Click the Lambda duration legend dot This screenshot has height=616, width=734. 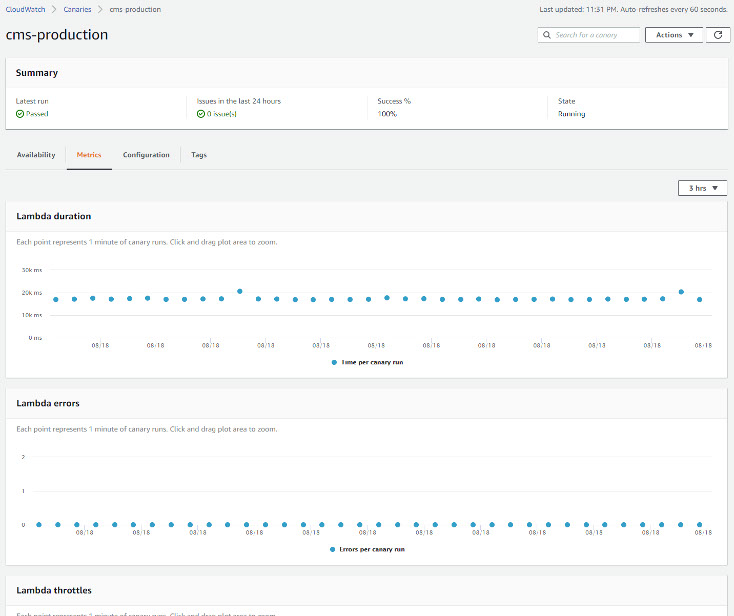334,362
